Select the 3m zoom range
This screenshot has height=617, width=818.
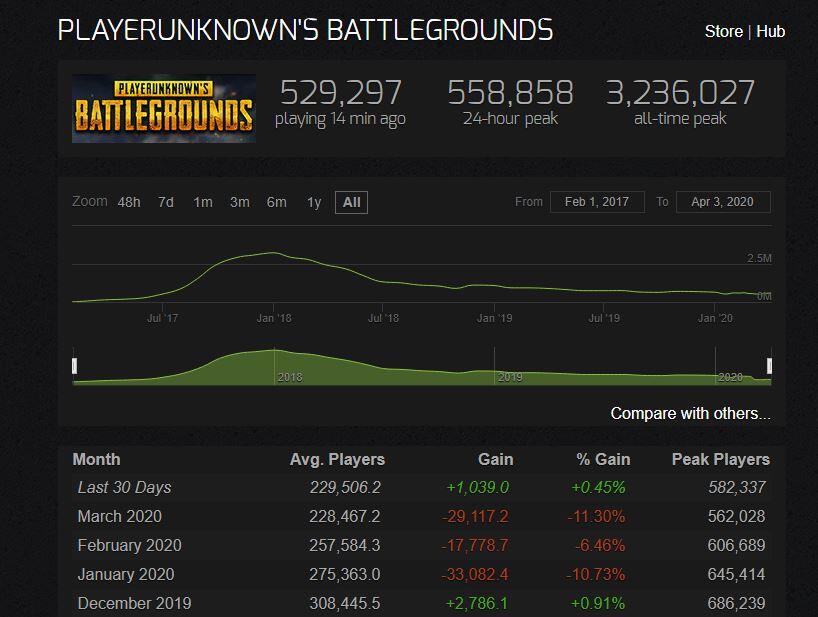click(x=240, y=202)
